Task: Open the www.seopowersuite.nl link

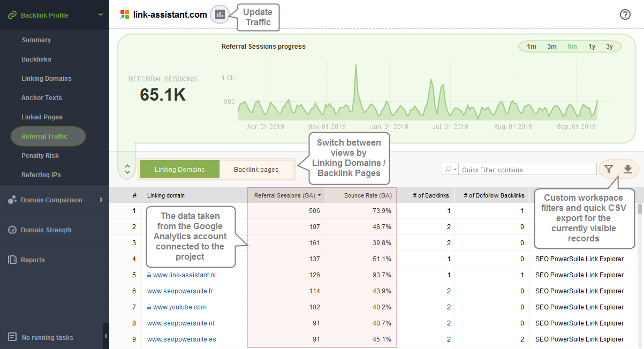Action: coord(180,323)
